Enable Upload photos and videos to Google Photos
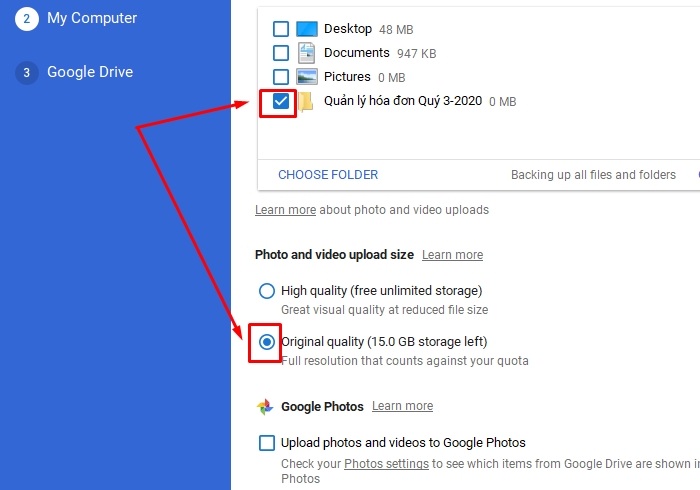This screenshot has width=700, height=490. tap(267, 443)
